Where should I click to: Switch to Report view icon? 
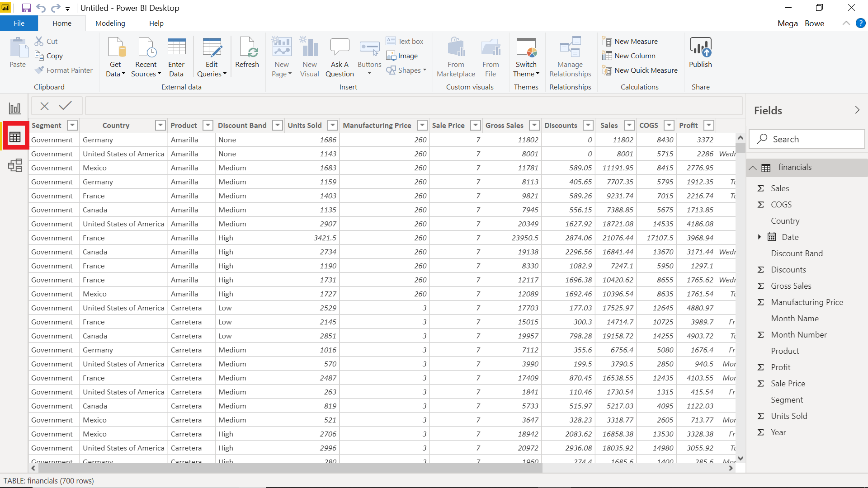coord(14,108)
